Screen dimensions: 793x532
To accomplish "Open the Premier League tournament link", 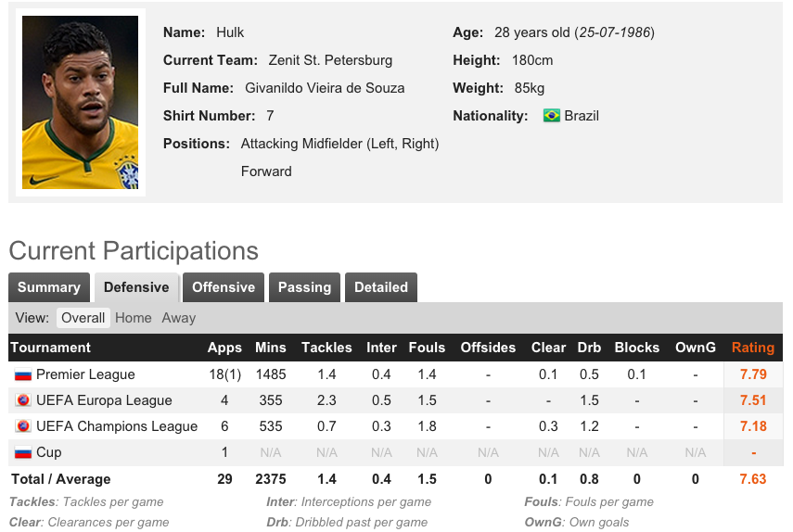I will 85,374.
